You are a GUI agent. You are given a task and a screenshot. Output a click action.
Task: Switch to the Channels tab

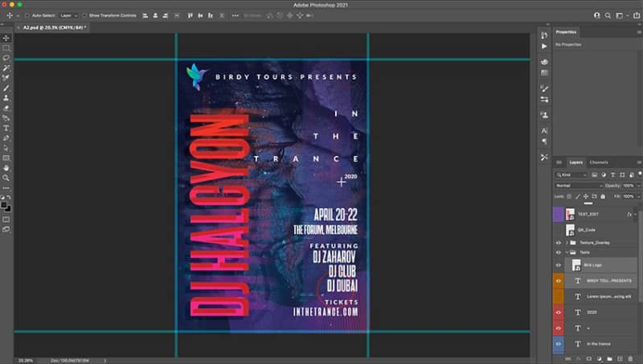coord(599,162)
